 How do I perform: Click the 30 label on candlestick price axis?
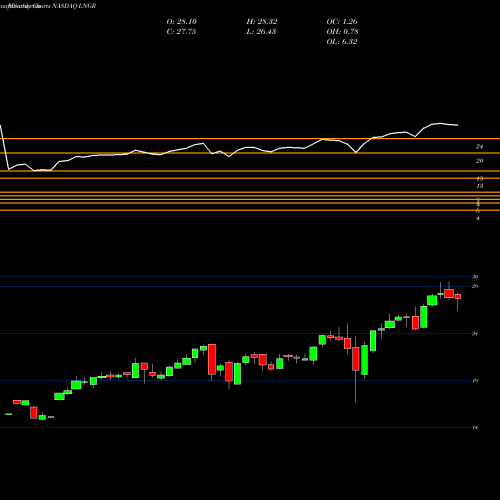point(475,277)
